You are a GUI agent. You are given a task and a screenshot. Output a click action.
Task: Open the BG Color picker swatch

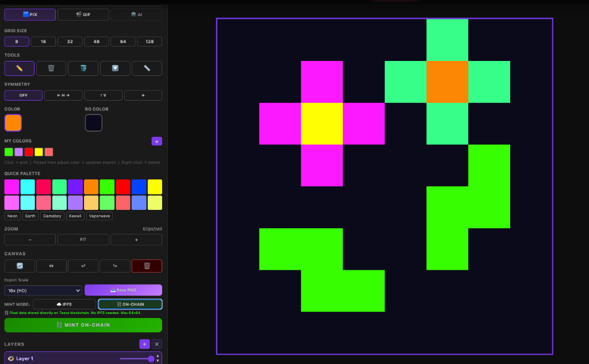pos(93,122)
